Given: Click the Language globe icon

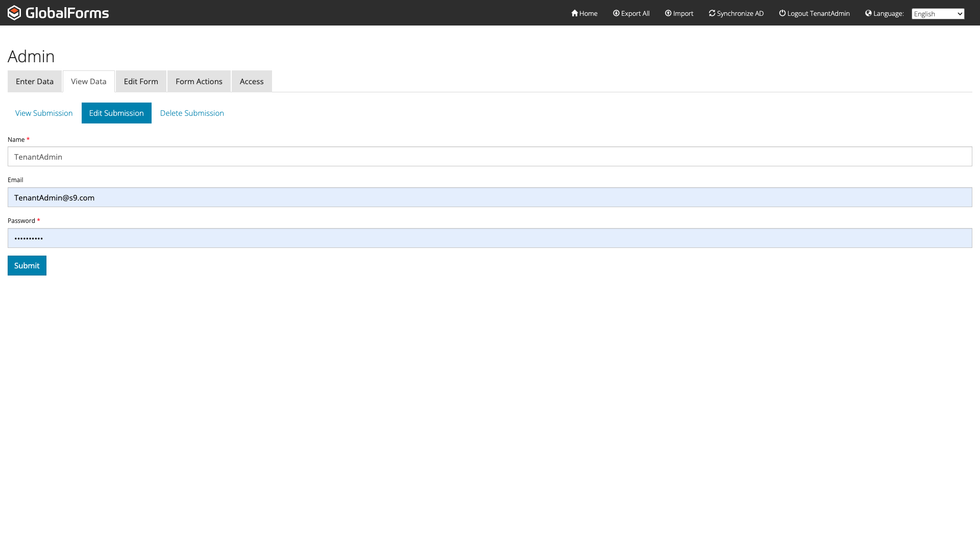Looking at the screenshot, I should point(868,13).
